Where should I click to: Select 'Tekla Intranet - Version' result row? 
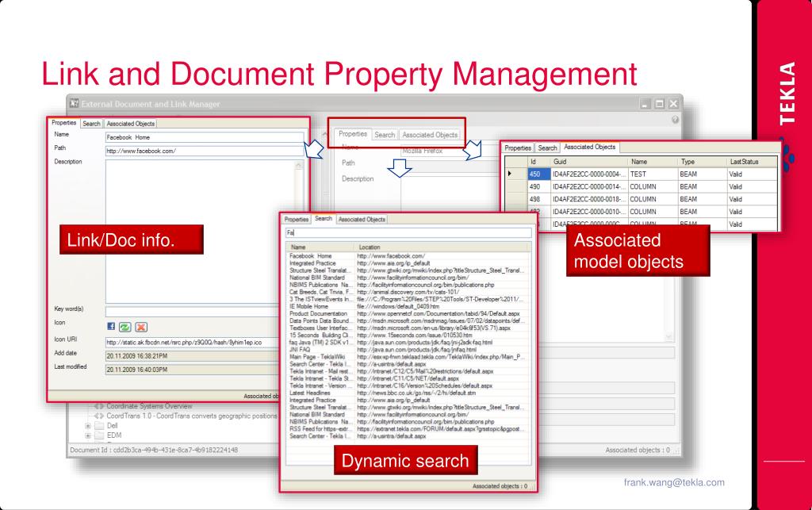point(408,385)
